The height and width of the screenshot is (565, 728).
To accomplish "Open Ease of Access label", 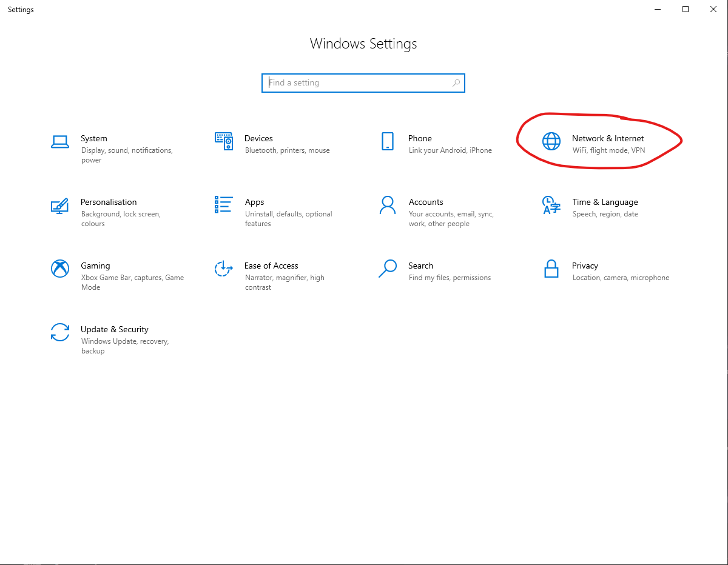I will (271, 266).
